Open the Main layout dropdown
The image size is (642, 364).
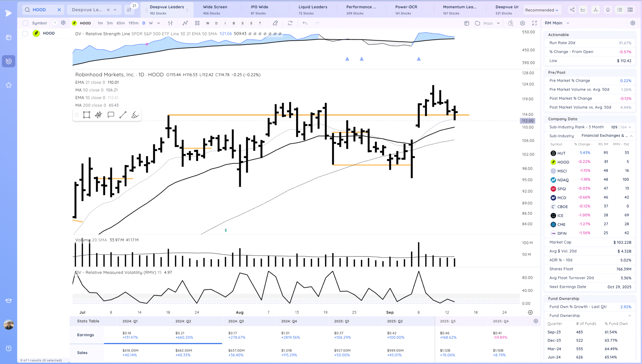491,23
